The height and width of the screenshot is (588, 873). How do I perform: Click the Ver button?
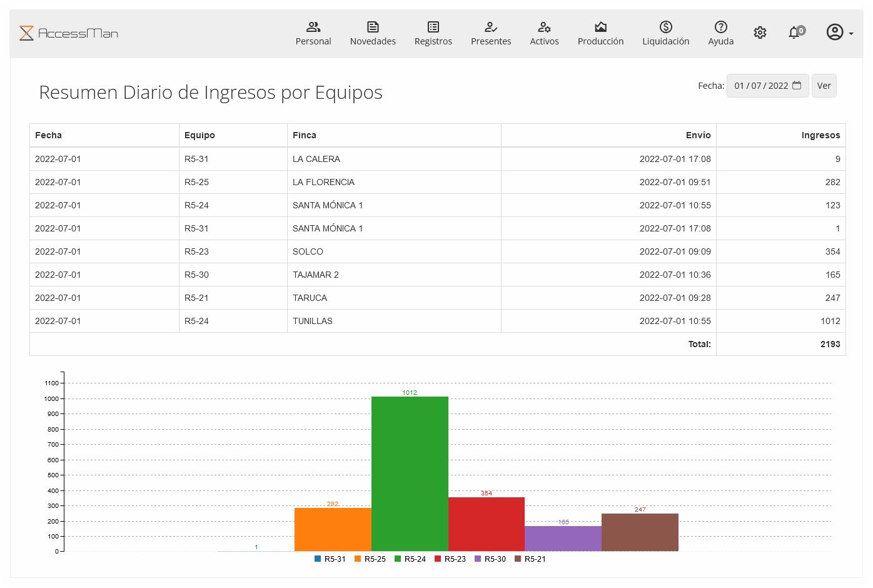point(824,86)
